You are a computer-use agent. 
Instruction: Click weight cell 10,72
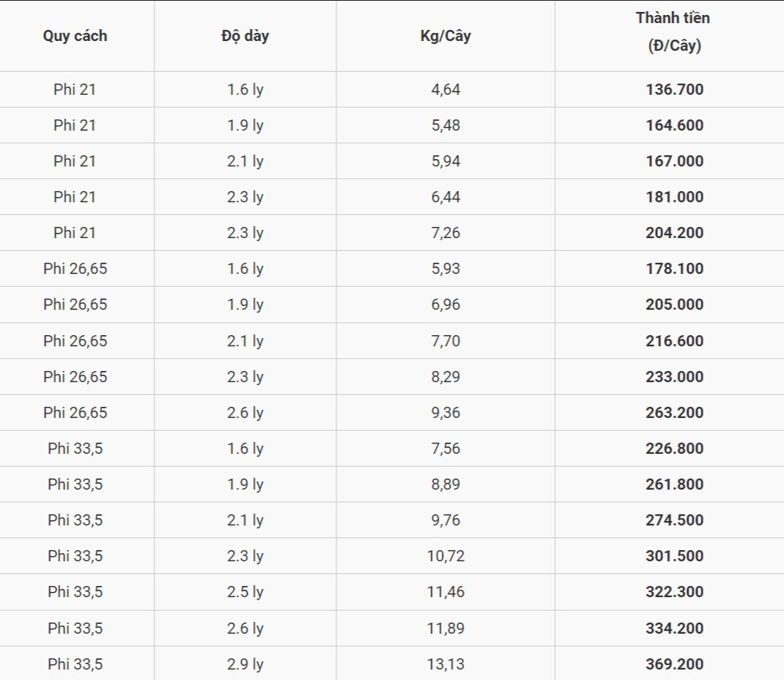click(445, 556)
